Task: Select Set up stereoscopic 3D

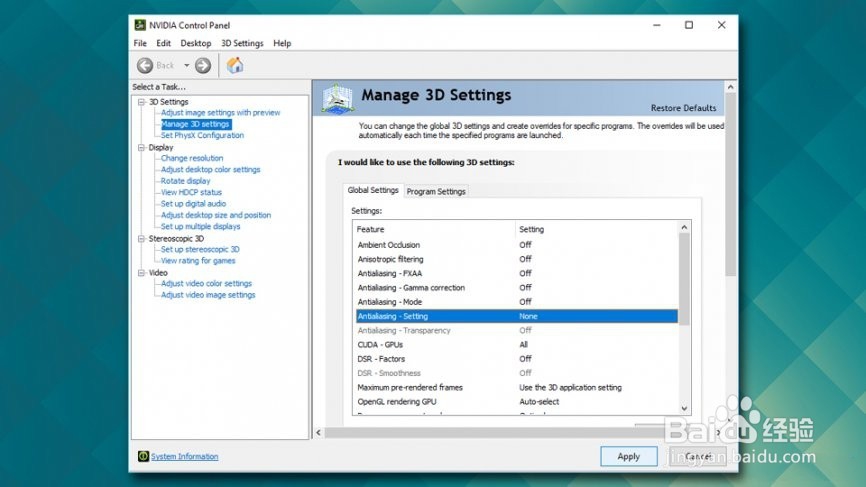Action: click(x=200, y=250)
